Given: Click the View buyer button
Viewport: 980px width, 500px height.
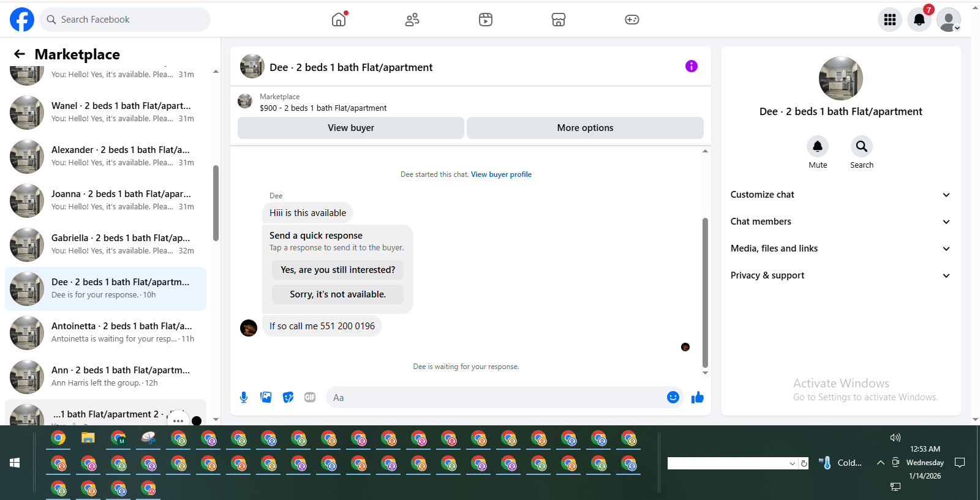Looking at the screenshot, I should click(351, 128).
